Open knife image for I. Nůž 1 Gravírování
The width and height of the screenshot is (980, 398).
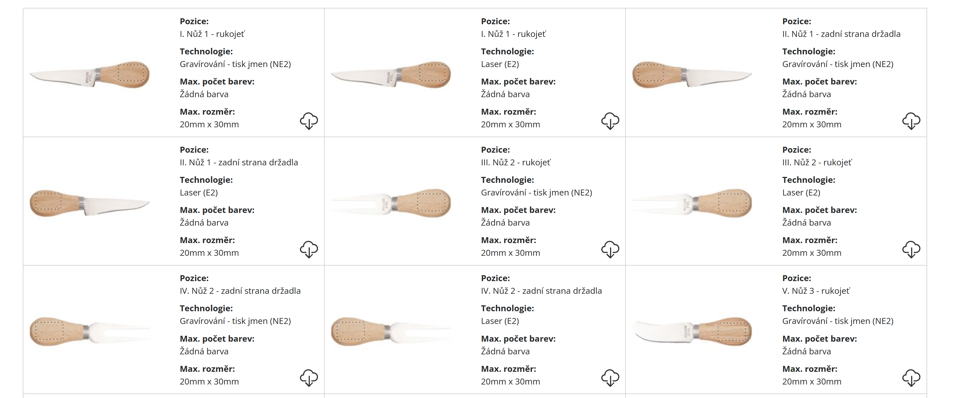[x=90, y=74]
